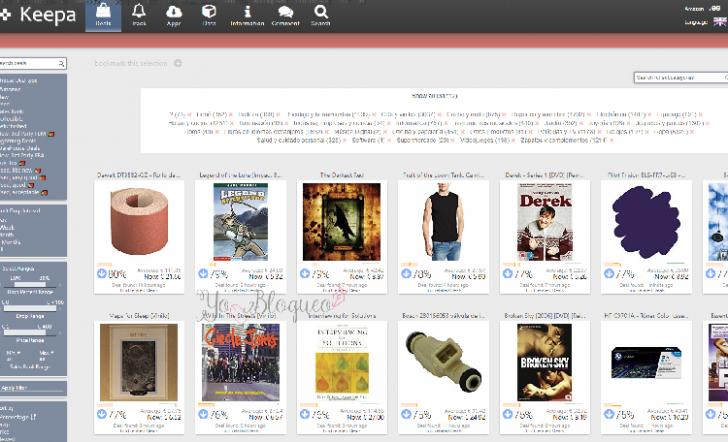728x442 pixels.
Task: Click Interviewing for Solutions book thumbnail
Action: click(x=342, y=363)
